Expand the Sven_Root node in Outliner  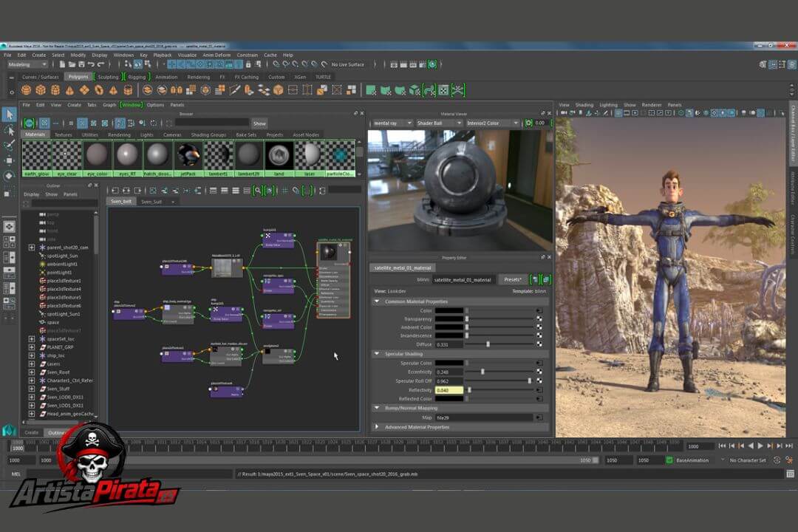click(x=32, y=372)
